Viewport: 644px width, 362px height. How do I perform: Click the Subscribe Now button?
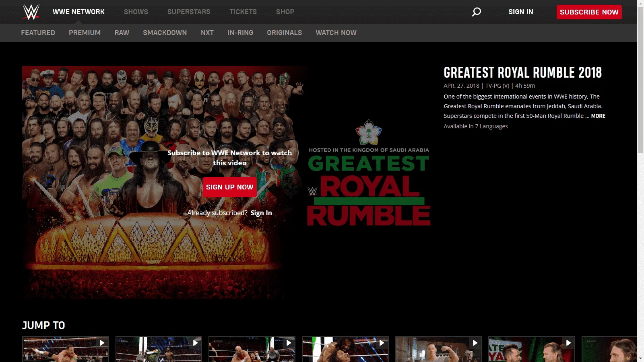point(589,12)
